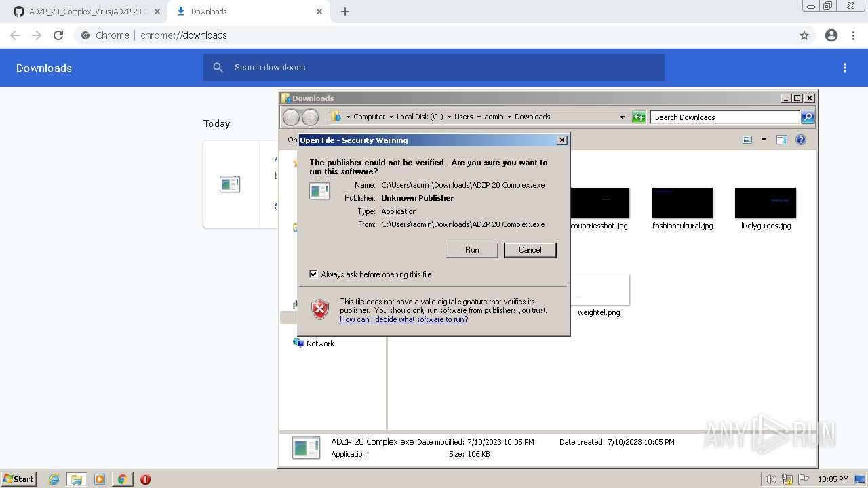Expand dropdown arrow after Local Disk (C:)
Image resolution: width=868 pixels, height=488 pixels.
click(x=449, y=117)
